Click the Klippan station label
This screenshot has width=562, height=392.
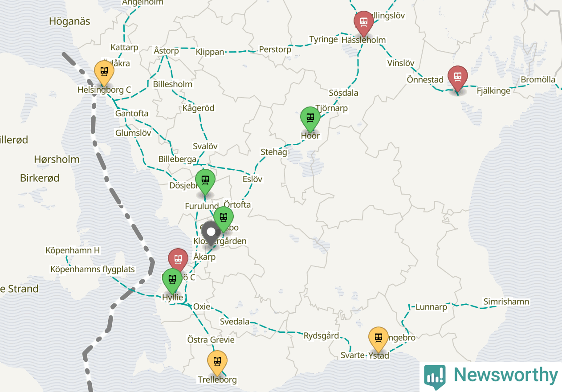(x=210, y=52)
